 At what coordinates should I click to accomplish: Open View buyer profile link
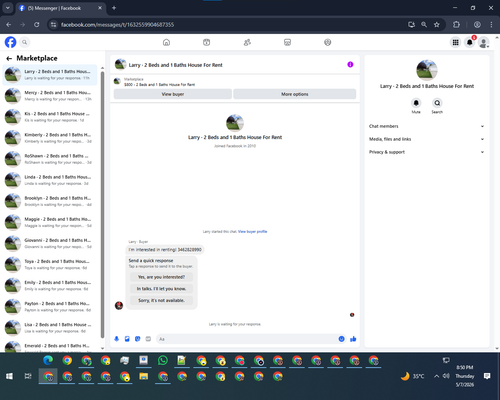click(252, 231)
